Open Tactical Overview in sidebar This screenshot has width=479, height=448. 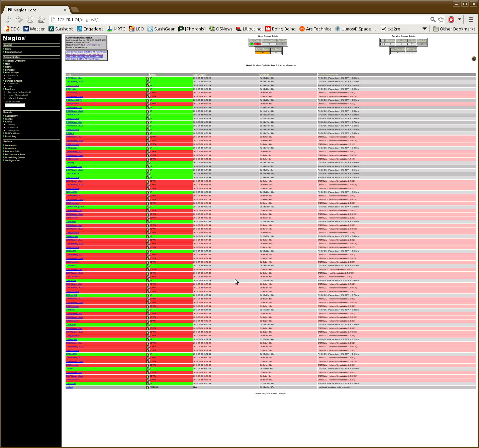tap(15, 61)
